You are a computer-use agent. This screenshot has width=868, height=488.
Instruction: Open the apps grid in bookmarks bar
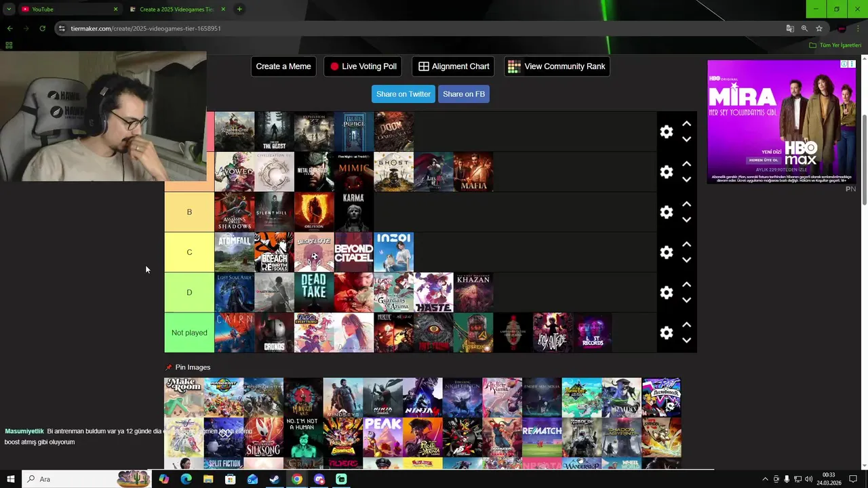[x=9, y=45]
